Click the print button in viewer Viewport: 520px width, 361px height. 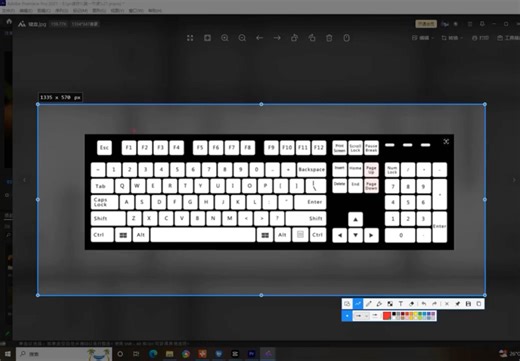click(480, 38)
